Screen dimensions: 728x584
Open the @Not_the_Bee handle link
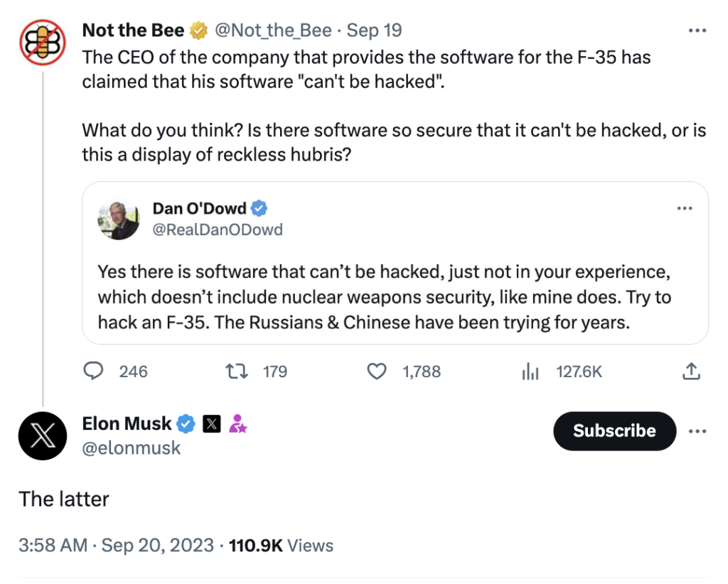pos(273,31)
